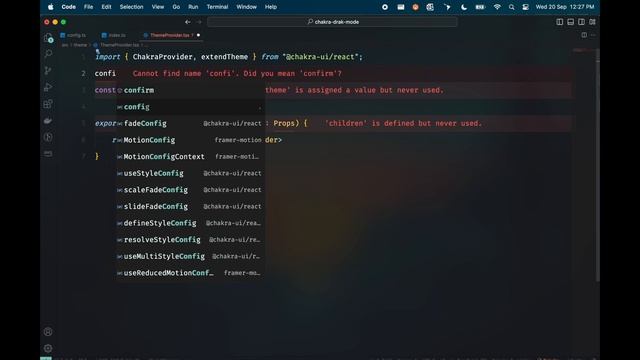Viewport: 640px width, 360px height.
Task: Open the Customize Layout icon
Action: 592,22
